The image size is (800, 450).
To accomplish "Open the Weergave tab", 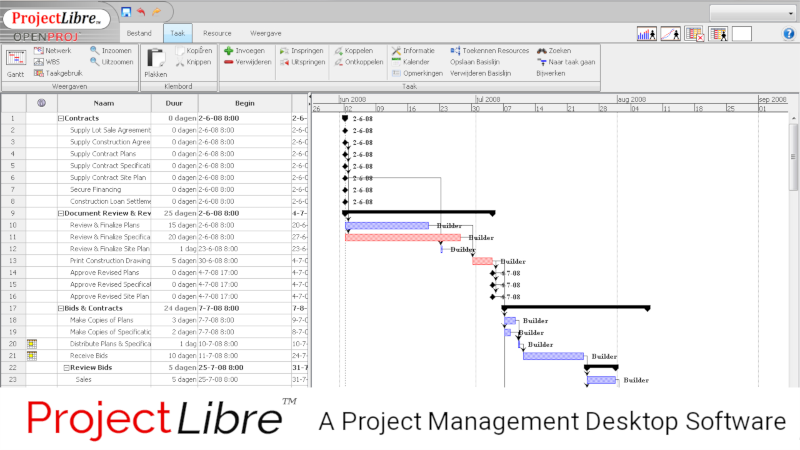I will 265,33.
